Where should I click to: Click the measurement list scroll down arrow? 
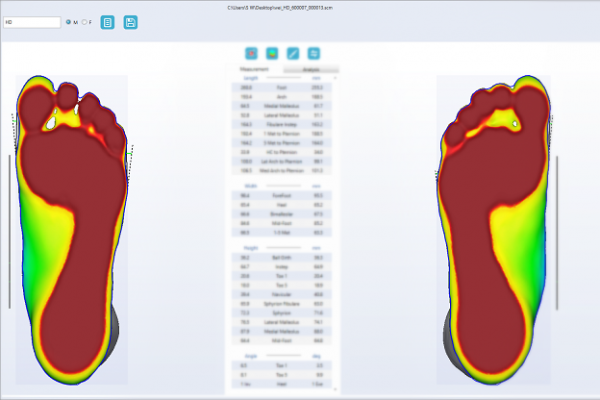pos(335,389)
